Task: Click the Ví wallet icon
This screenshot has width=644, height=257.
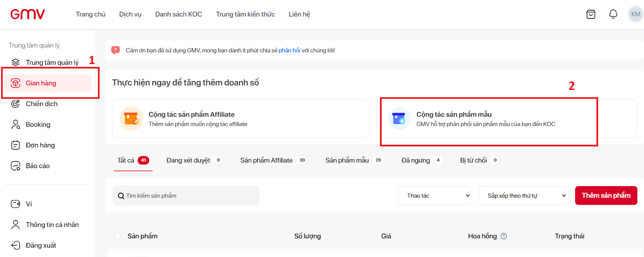Action: (x=15, y=204)
